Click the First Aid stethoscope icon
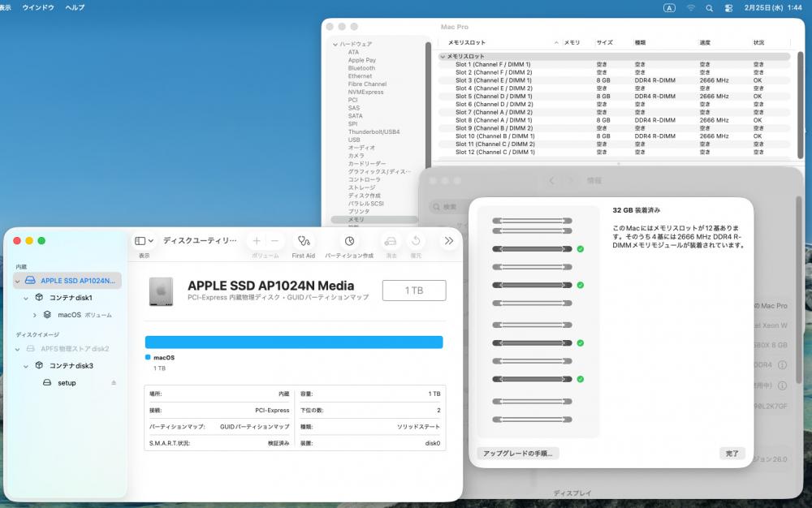This screenshot has width=812, height=508. pos(303,241)
